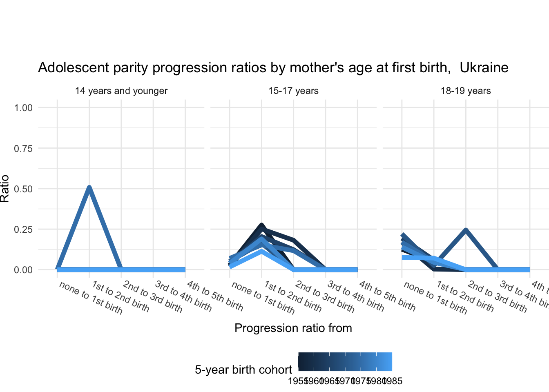Select the "14 years and younger" facet header

coord(121,91)
